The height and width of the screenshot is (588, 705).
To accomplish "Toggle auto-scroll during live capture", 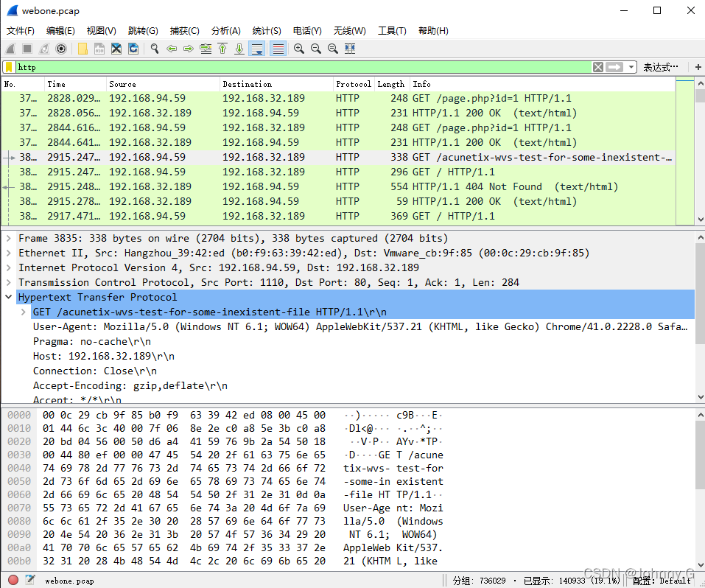I will 257,49.
